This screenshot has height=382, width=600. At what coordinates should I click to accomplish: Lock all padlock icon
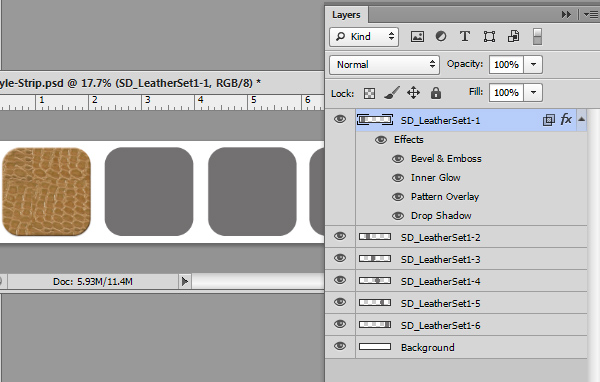[435, 93]
